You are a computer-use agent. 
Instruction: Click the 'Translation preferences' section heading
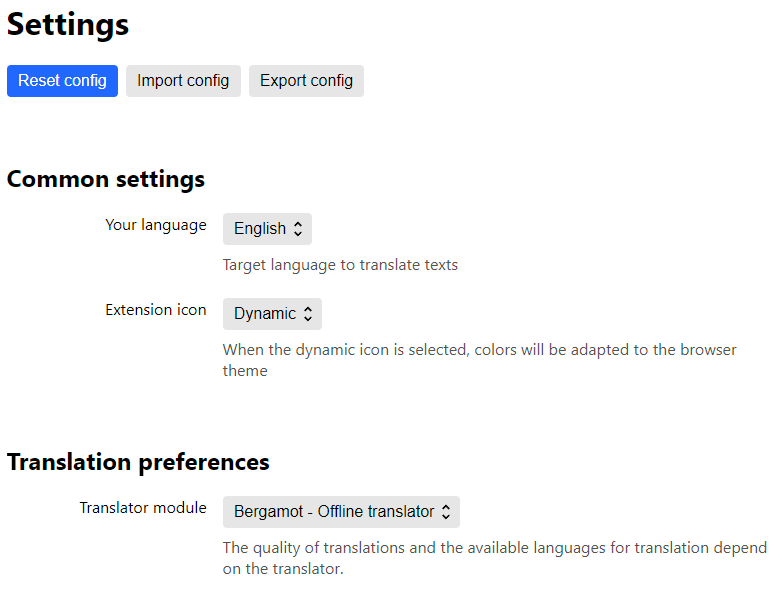pos(138,462)
